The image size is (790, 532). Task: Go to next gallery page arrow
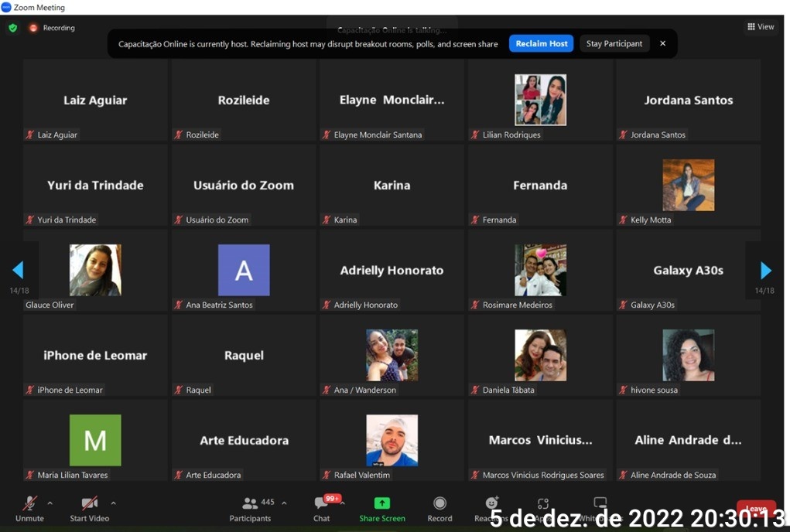(x=765, y=270)
